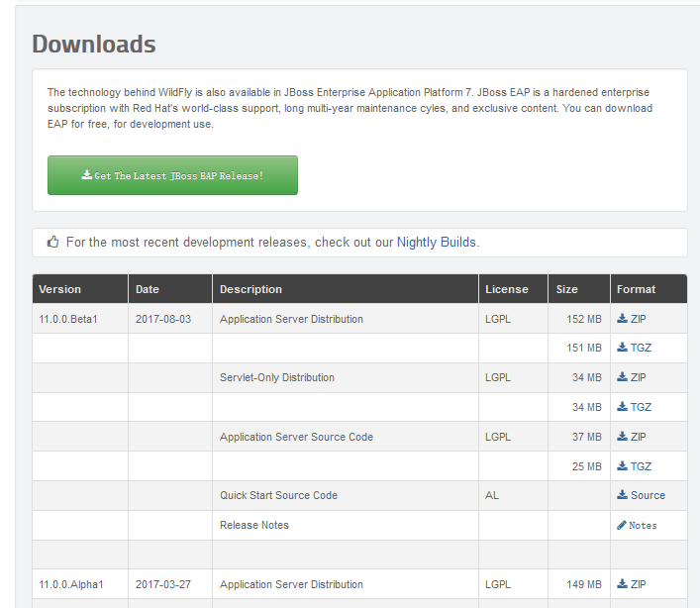Click Servlet-Only Distribution description text
This screenshot has height=608, width=700.
tap(277, 377)
